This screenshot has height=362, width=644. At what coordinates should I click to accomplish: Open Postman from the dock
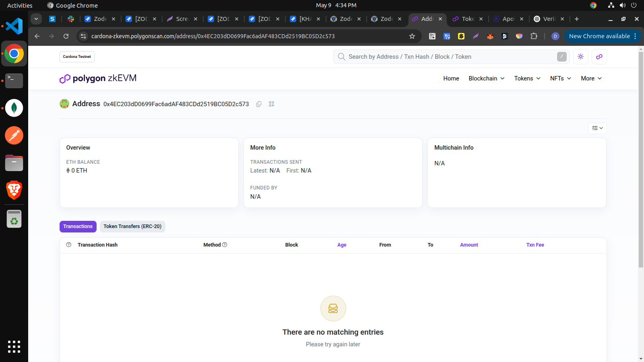point(14,136)
